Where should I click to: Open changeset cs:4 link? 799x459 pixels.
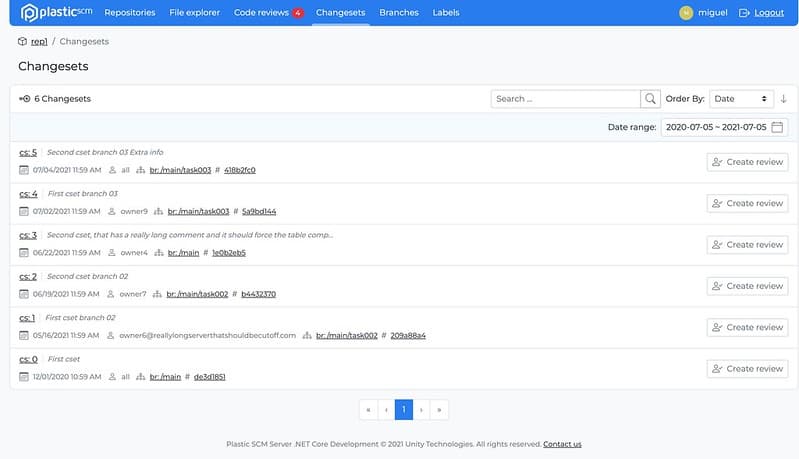pyautogui.click(x=28, y=194)
